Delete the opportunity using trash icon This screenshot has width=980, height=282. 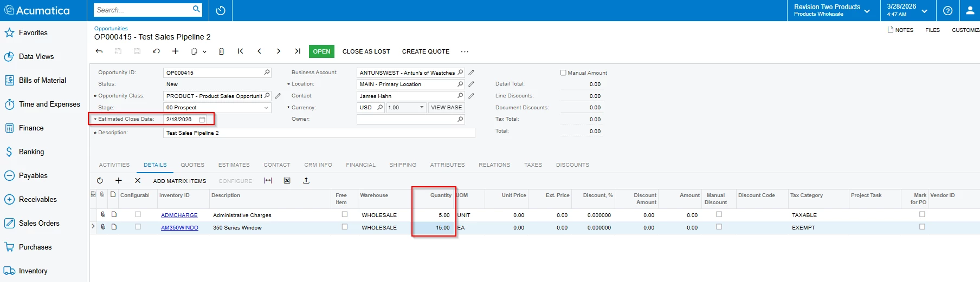point(221,51)
